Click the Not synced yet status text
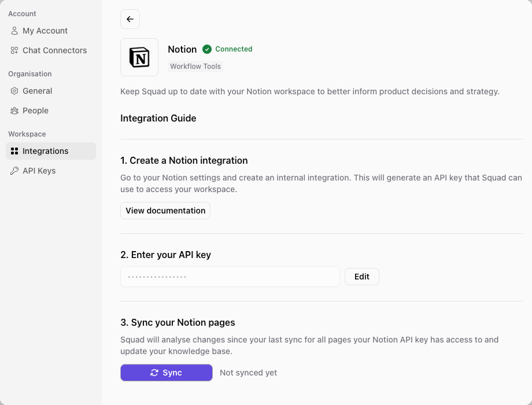 click(x=248, y=373)
